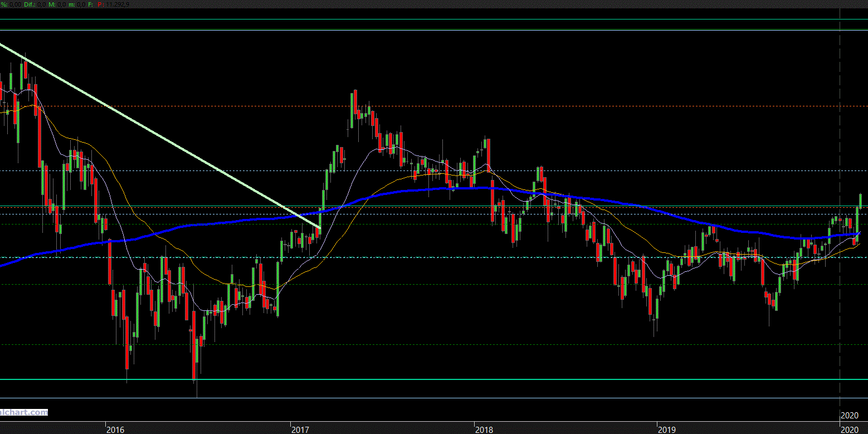Click the tall green candle at 2017 peak

(x=353, y=106)
